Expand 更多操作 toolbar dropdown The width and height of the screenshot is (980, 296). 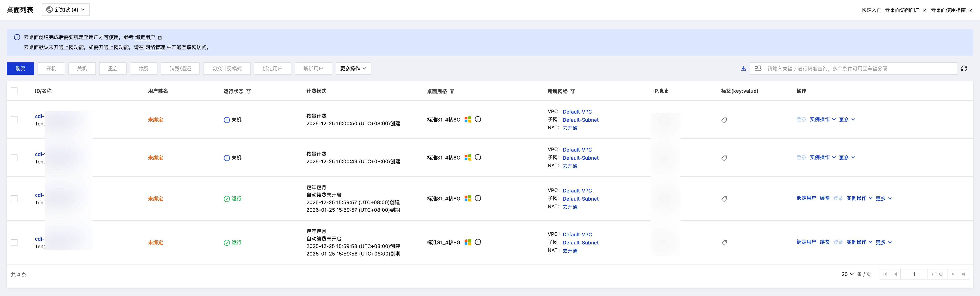[x=353, y=68]
